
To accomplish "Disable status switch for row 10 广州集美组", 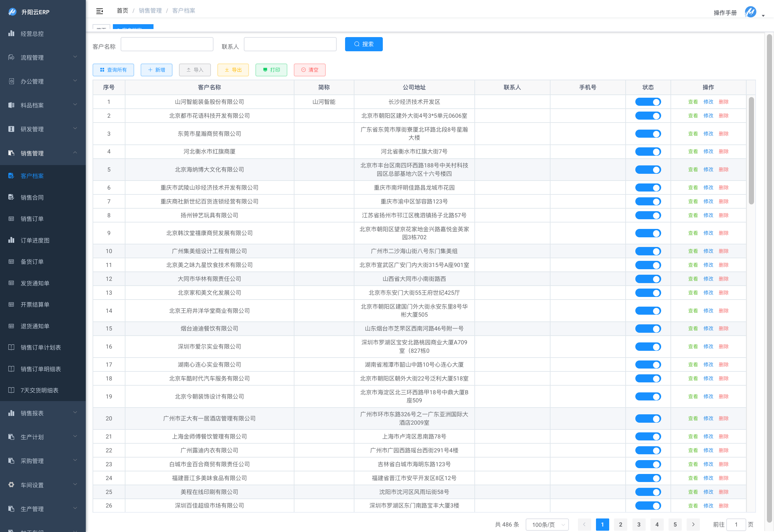I will (648, 251).
